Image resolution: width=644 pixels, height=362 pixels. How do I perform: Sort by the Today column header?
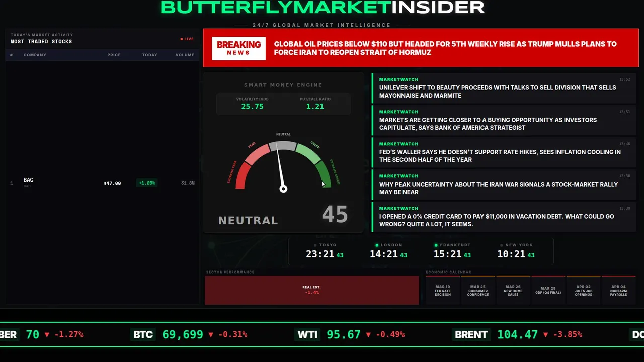149,55
